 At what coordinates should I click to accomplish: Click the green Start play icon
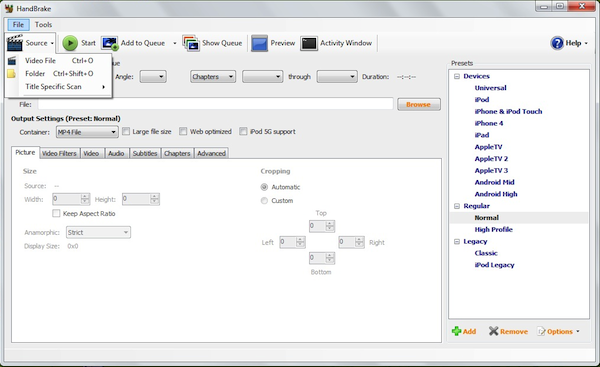70,43
